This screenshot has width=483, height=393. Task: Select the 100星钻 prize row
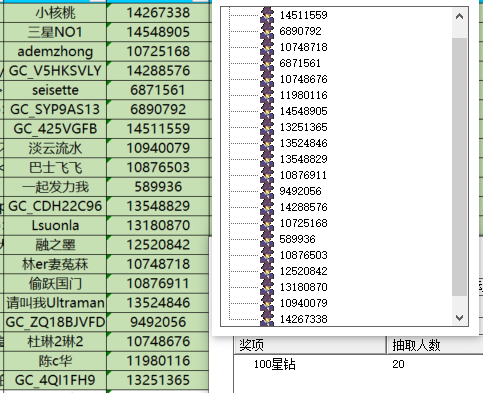(358, 364)
